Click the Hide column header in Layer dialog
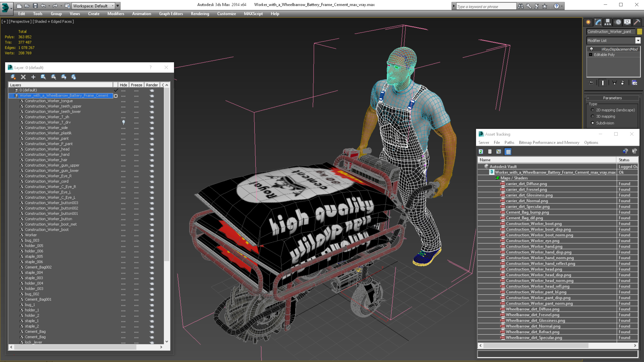 tap(123, 85)
